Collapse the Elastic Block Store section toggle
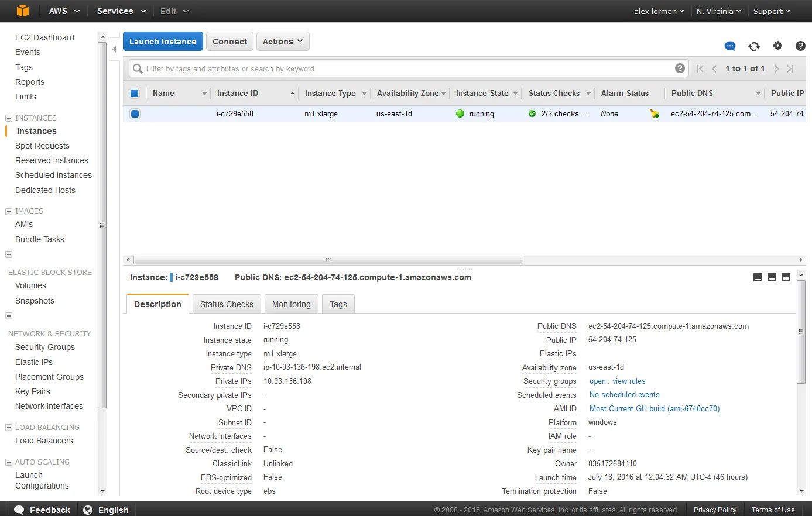Viewport: 812px width, 516px height. pos(9,254)
